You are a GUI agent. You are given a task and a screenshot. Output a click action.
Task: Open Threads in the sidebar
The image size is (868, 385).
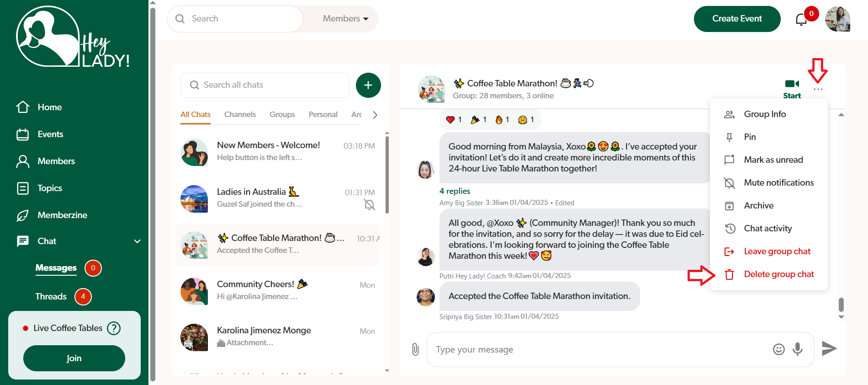(51, 296)
